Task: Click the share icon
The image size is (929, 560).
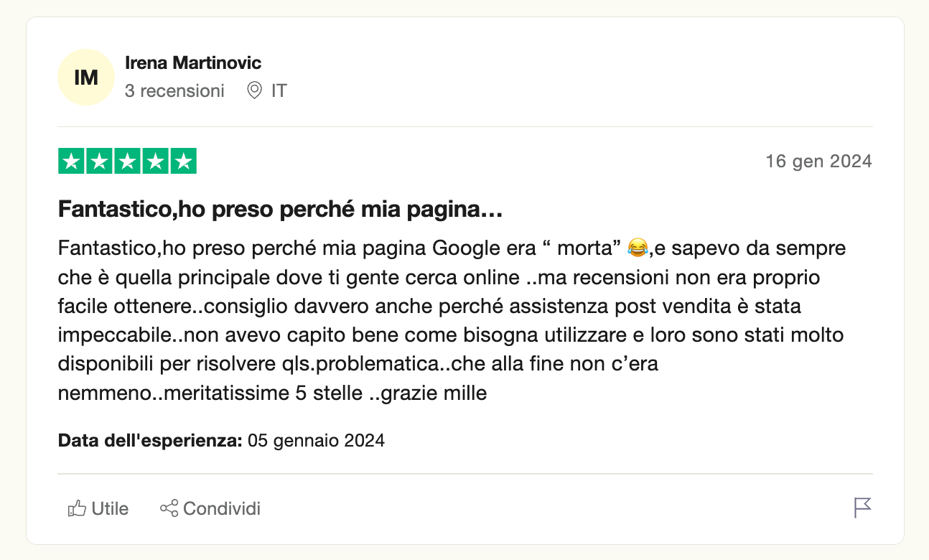Action: pos(169,509)
